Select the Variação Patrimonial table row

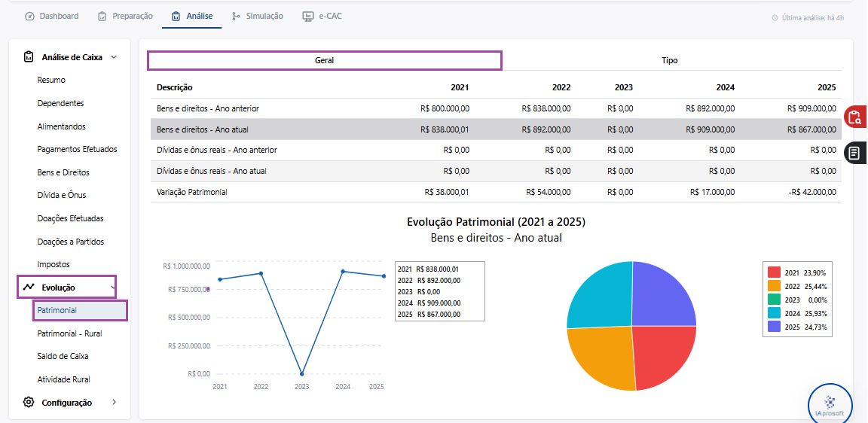click(496, 193)
